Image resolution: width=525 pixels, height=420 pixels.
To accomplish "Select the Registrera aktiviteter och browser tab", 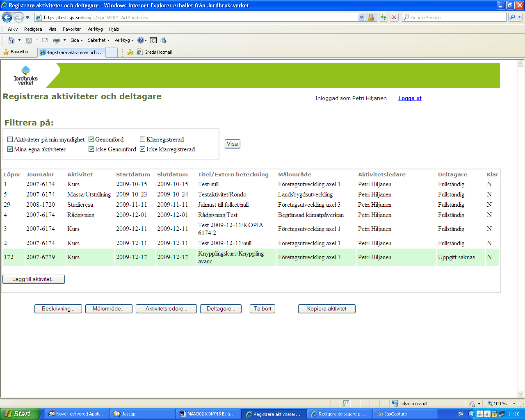I will pos(71,52).
